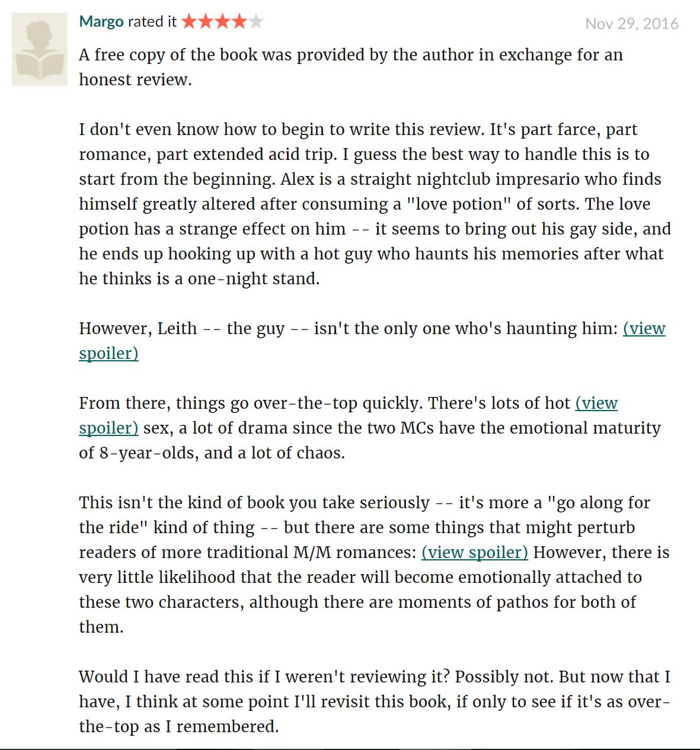Click the first orange rating star
The width and height of the screenshot is (700, 750).
point(189,22)
